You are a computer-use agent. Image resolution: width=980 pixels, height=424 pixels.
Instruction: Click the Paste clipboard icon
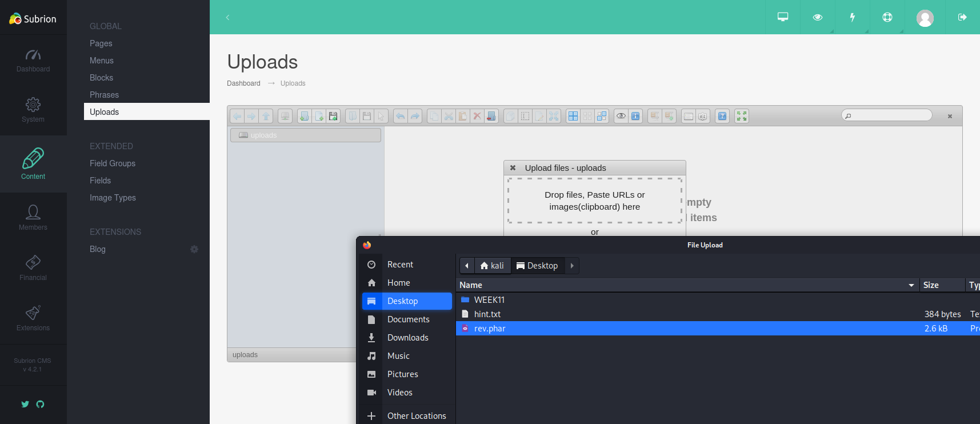[x=463, y=116]
